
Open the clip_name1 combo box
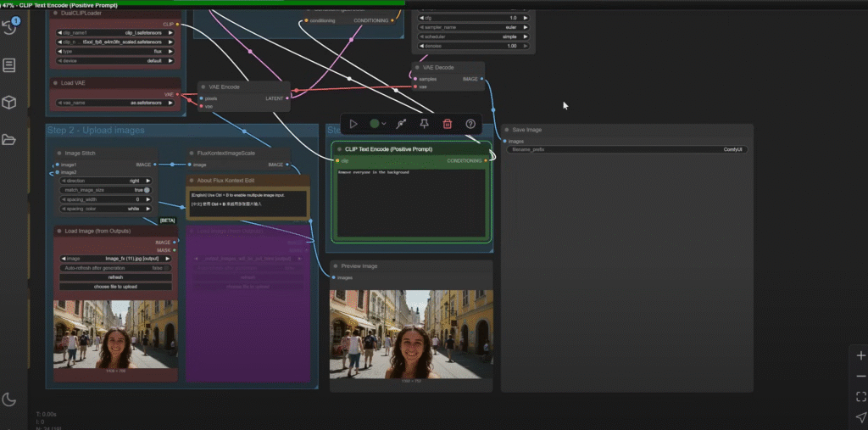point(115,33)
